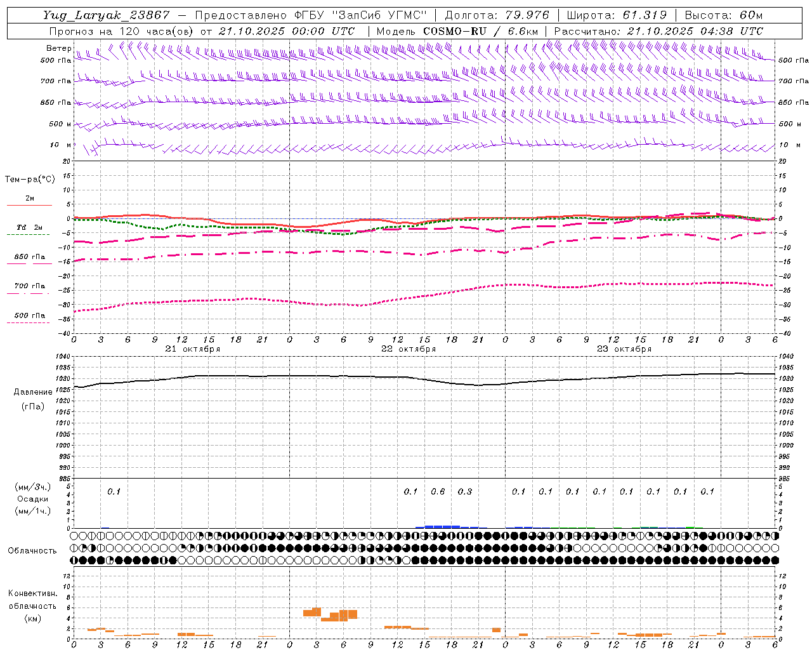Viewport: 812px width, 650px height.
Task: Click the '21 октября' date label
Action: pos(193,349)
